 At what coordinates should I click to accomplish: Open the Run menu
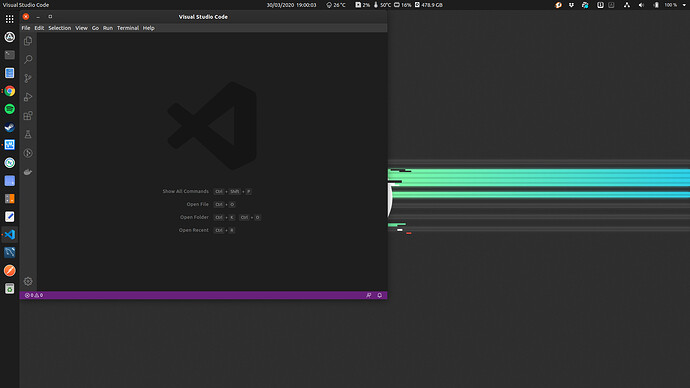coord(108,28)
